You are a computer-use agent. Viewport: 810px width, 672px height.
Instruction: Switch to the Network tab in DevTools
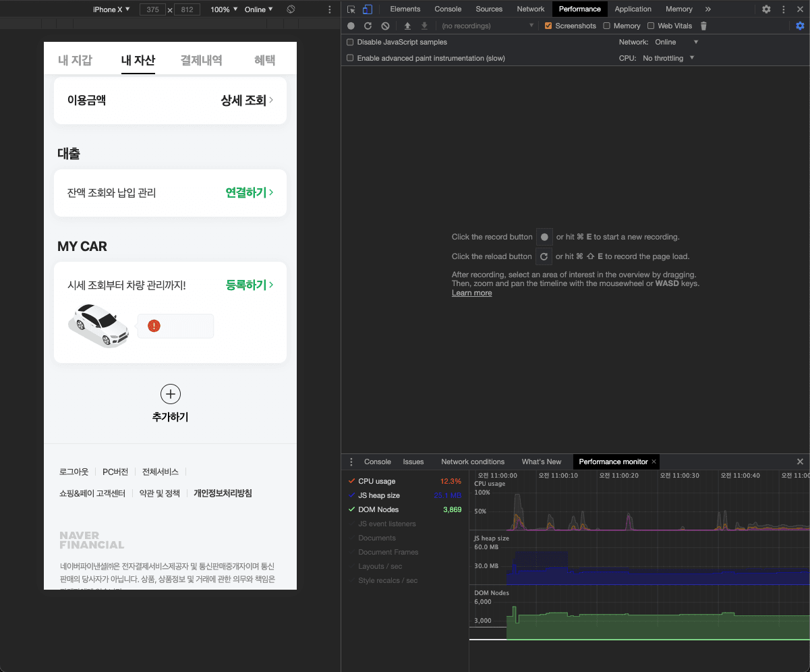coord(530,9)
